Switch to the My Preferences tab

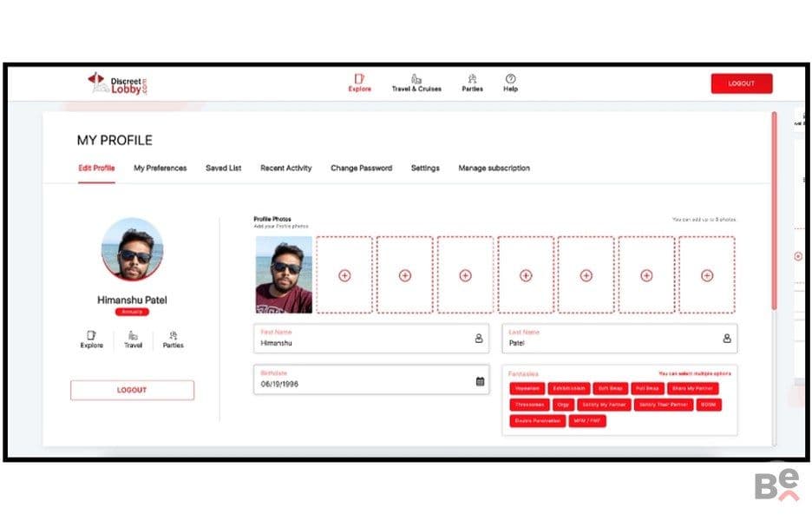tap(160, 168)
